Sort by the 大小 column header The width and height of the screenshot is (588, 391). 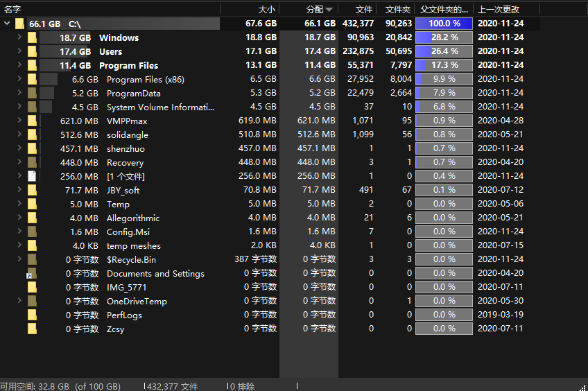click(x=266, y=10)
